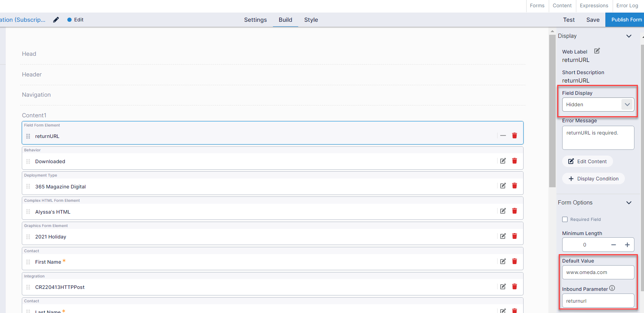Click the Publish Form button

coord(626,20)
